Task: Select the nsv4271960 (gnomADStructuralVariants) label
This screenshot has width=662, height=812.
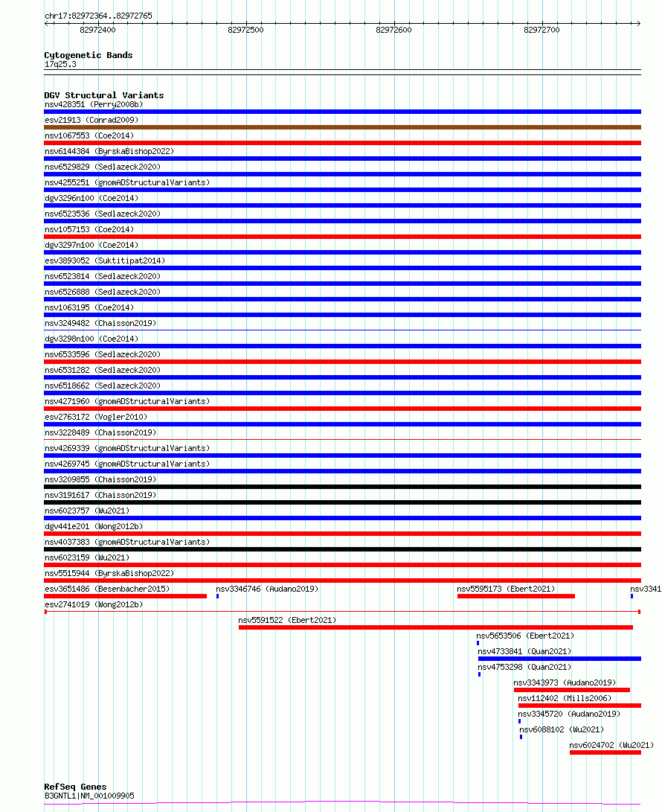Action: point(127,401)
